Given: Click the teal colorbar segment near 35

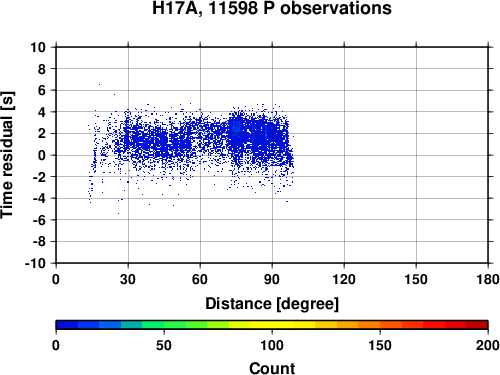Looking at the screenshot, I should tap(132, 325).
